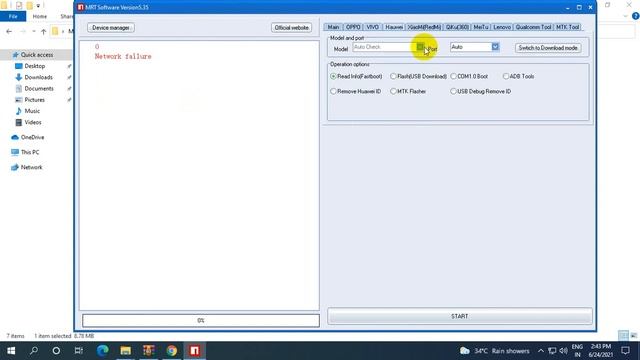Screen dimensions: 640x360
Task: Switch to the OPPO tab
Action: point(353,27)
